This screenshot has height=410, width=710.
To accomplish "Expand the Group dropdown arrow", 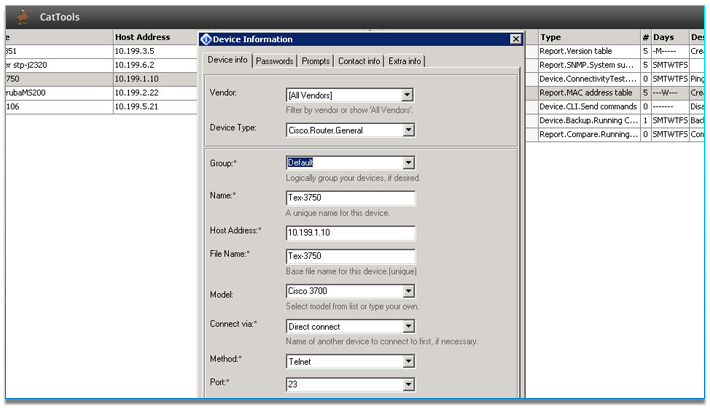I will (x=408, y=163).
